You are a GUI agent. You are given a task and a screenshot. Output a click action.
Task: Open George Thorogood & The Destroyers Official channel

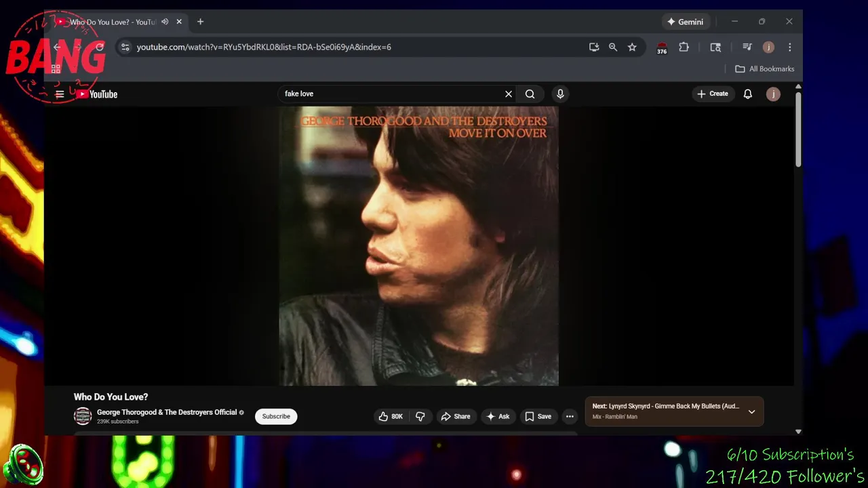click(x=167, y=412)
